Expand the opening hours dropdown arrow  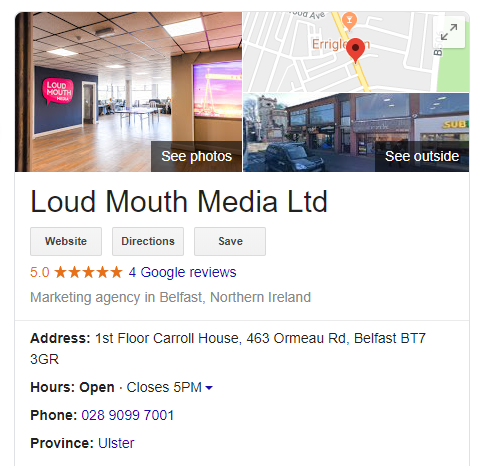click(209, 388)
